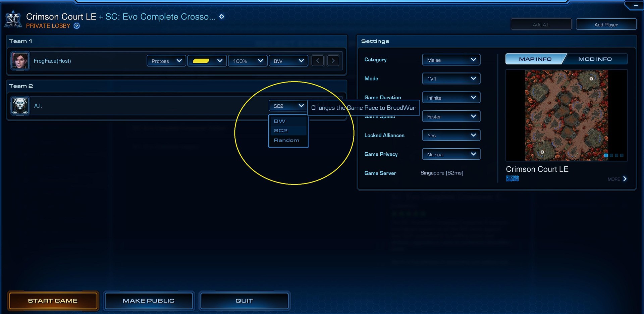Select BW from the open race list
The width and height of the screenshot is (644, 314).
(x=280, y=121)
